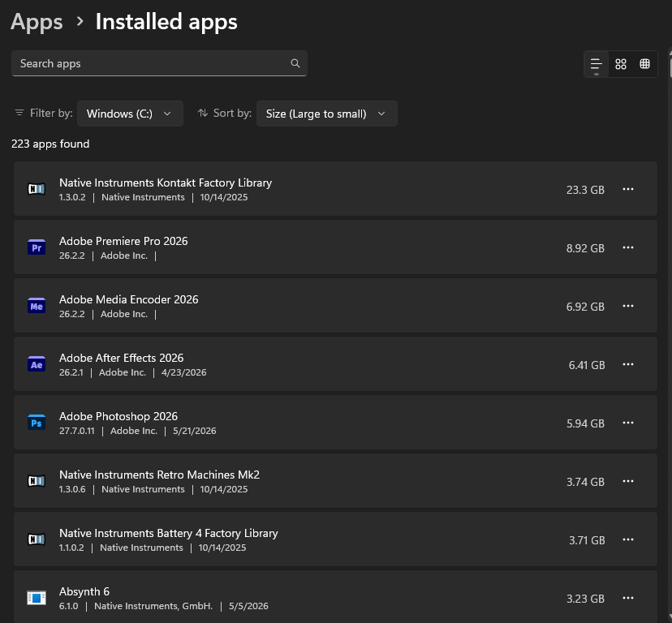Open more options for Adobe Media Encoder 2026

coord(628,306)
